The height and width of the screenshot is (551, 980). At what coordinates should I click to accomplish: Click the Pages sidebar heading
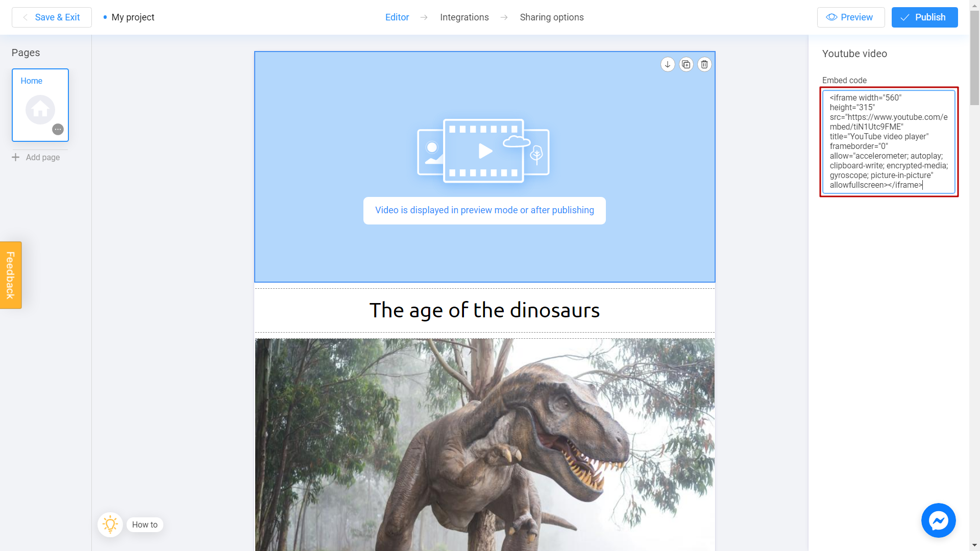point(26,53)
